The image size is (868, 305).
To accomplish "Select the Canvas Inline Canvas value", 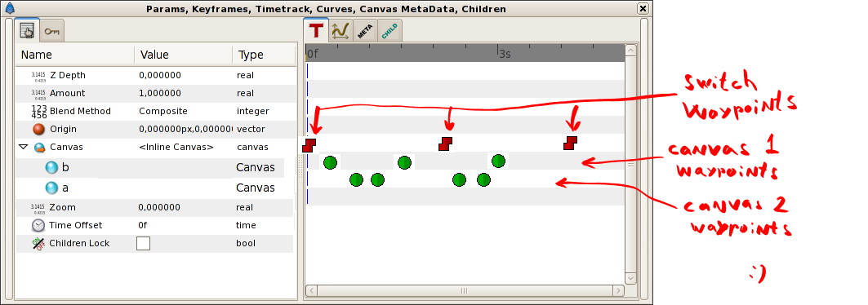I will (x=176, y=147).
